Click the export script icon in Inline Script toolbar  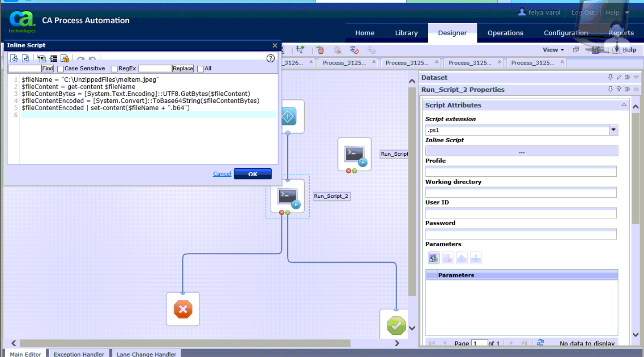pos(26,58)
